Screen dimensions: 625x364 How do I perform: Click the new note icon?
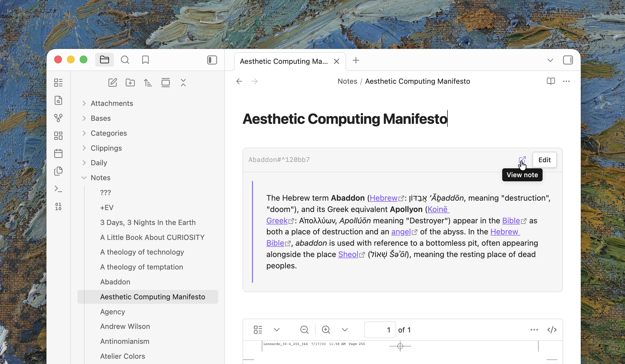click(113, 82)
